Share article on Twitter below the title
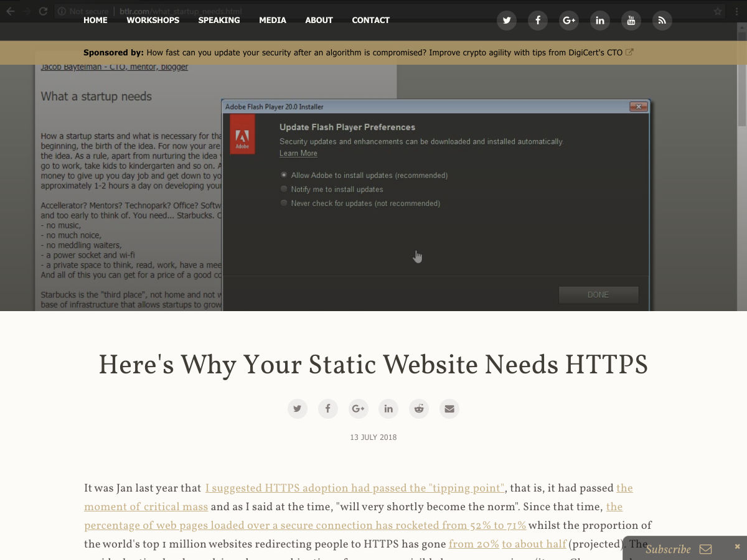This screenshot has width=747, height=560. click(x=298, y=409)
